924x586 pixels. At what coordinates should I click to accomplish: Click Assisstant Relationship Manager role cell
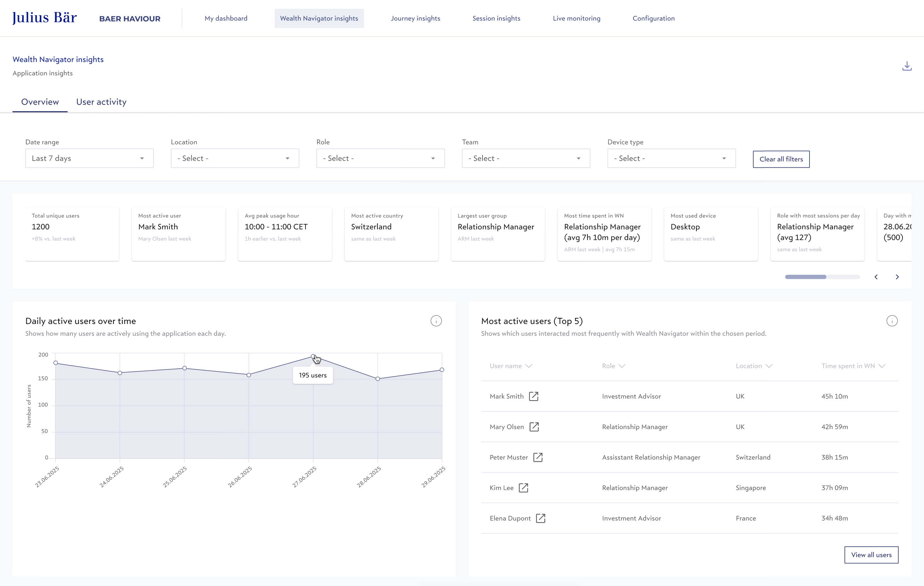pyautogui.click(x=651, y=457)
